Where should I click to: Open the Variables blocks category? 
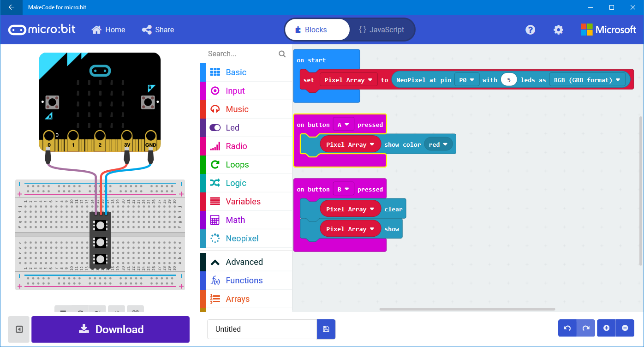(246, 201)
